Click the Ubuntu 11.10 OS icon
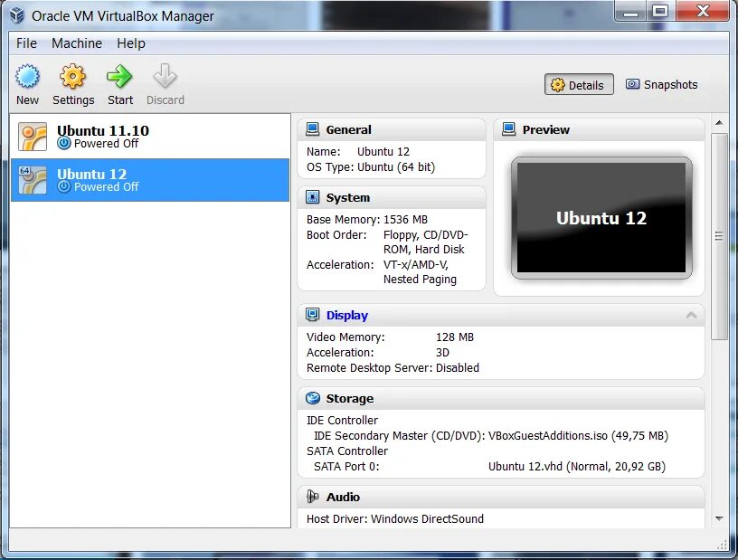The height and width of the screenshot is (560, 738). click(x=33, y=137)
